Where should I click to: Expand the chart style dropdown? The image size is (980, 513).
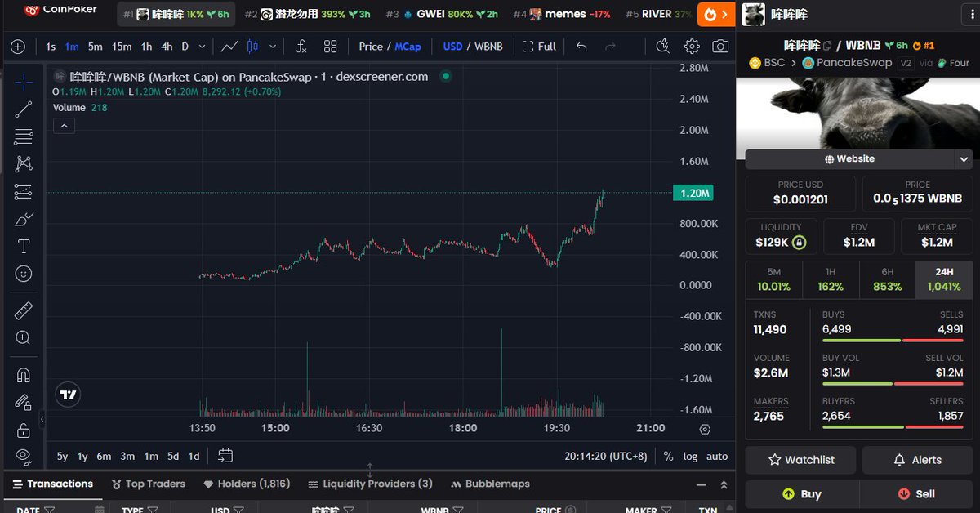pos(272,47)
